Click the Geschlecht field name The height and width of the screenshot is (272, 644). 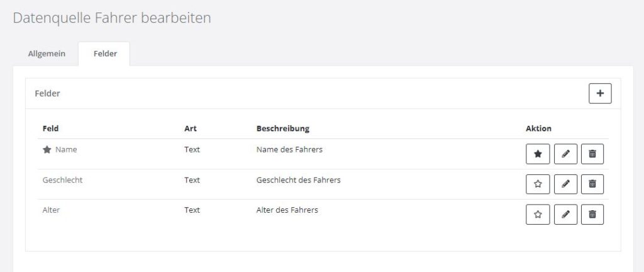[x=62, y=180]
